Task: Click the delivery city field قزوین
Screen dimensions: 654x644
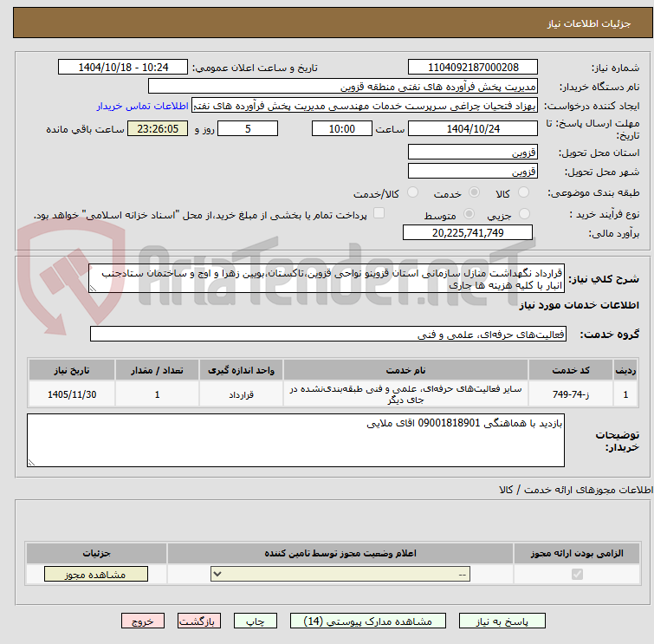Action: tap(473, 171)
